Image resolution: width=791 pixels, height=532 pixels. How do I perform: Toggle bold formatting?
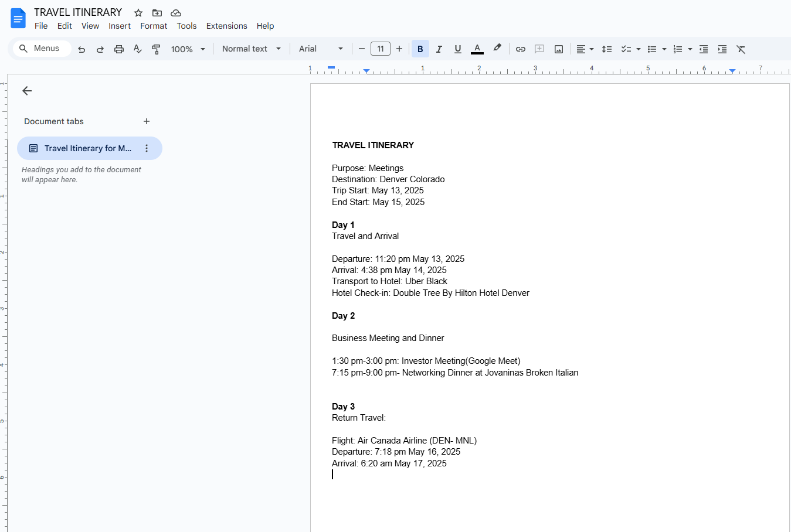tap(420, 49)
